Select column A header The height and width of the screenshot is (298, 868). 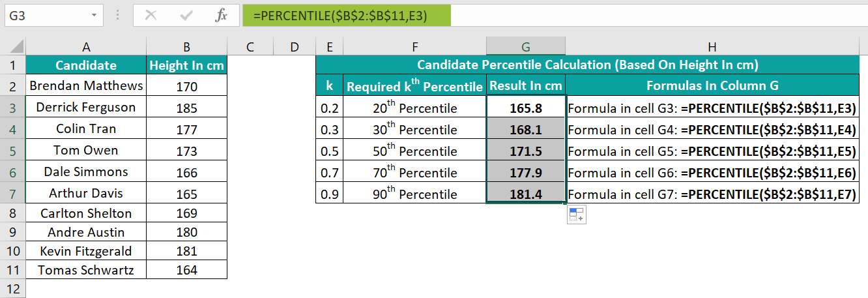click(86, 47)
